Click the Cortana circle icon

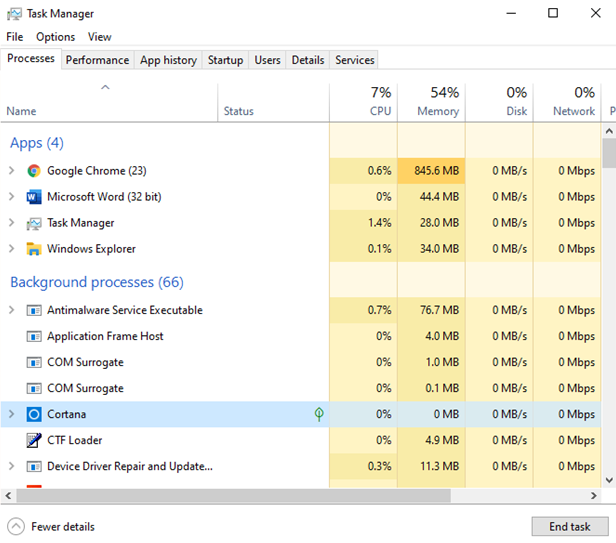(34, 414)
